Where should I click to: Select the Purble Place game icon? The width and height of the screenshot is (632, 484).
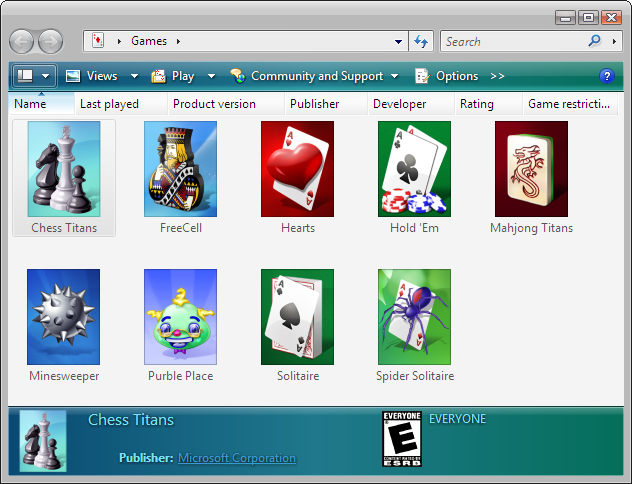(x=180, y=317)
